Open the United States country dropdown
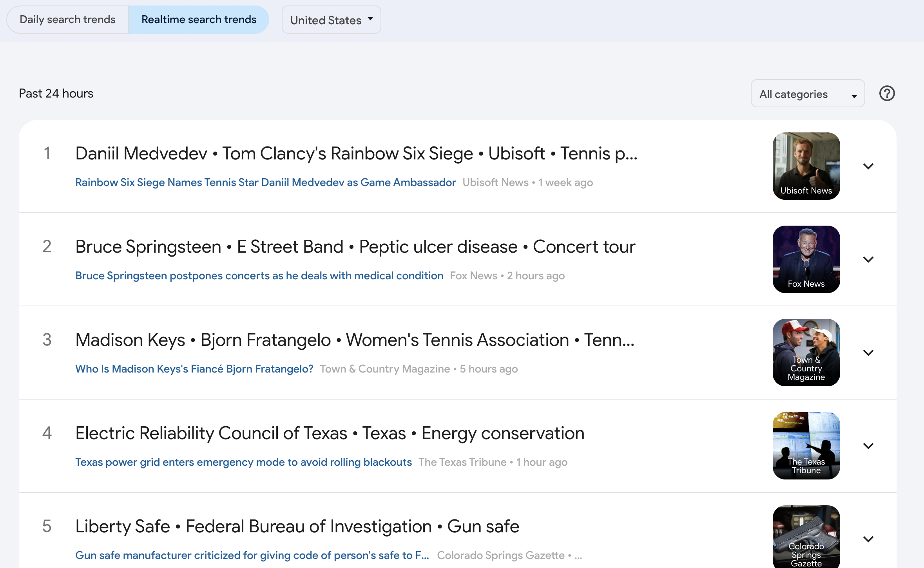924x568 pixels. (x=331, y=20)
